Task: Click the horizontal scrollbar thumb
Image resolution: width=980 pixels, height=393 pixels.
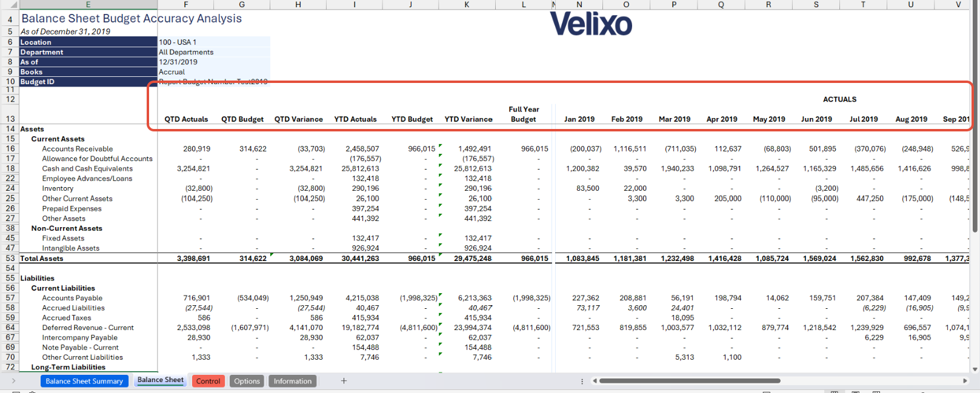Action: coord(690,381)
